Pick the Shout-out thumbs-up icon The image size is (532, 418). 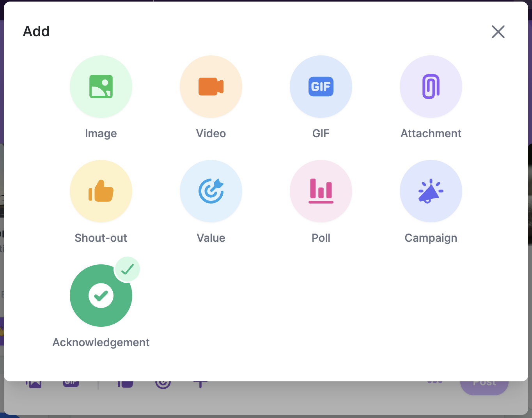pos(101,191)
